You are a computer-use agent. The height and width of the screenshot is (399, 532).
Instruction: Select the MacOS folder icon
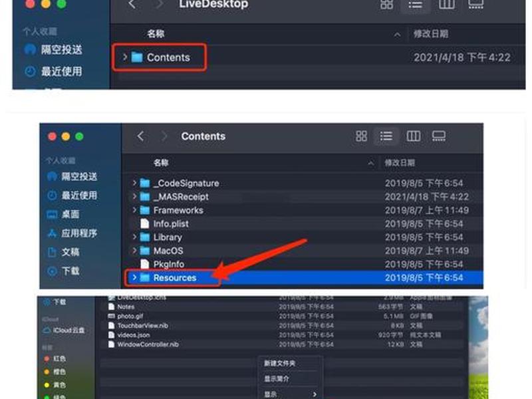click(x=145, y=251)
